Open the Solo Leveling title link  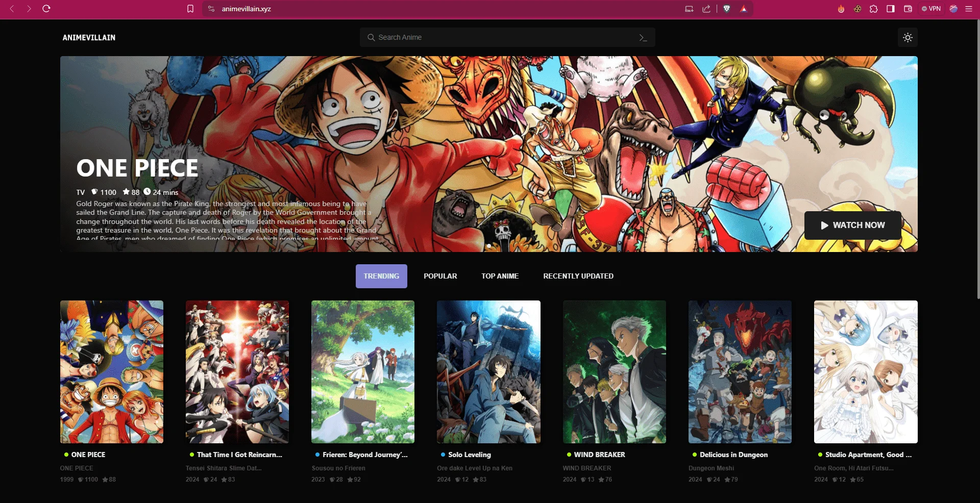point(470,455)
